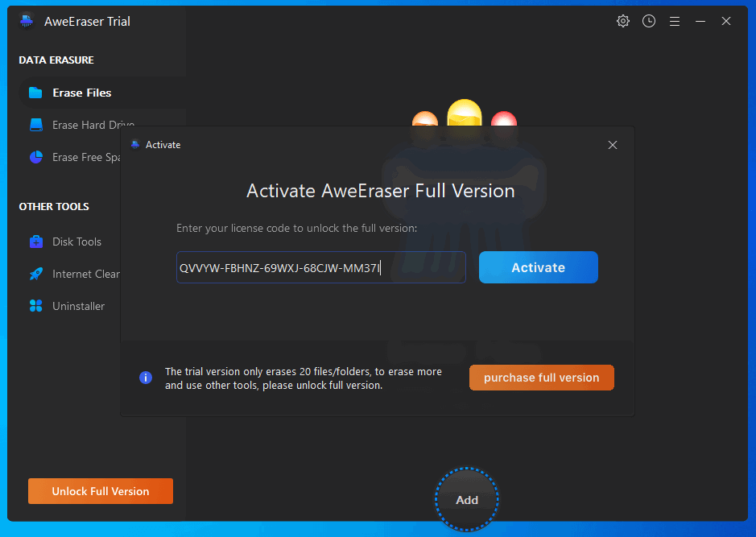The image size is (756, 537).
Task: Minimize the AweEraser window
Action: [700, 21]
